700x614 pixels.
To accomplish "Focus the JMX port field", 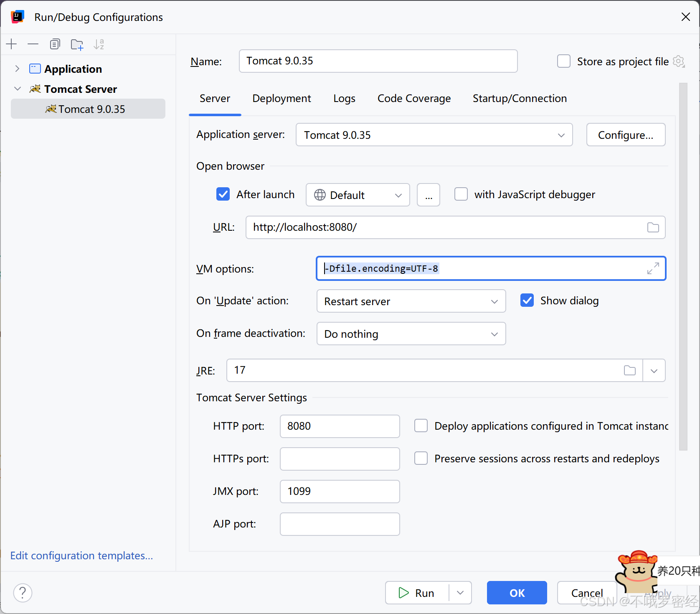I will tap(340, 492).
